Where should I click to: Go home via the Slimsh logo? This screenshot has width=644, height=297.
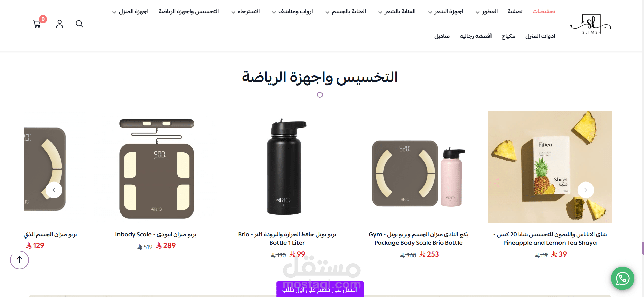[591, 24]
